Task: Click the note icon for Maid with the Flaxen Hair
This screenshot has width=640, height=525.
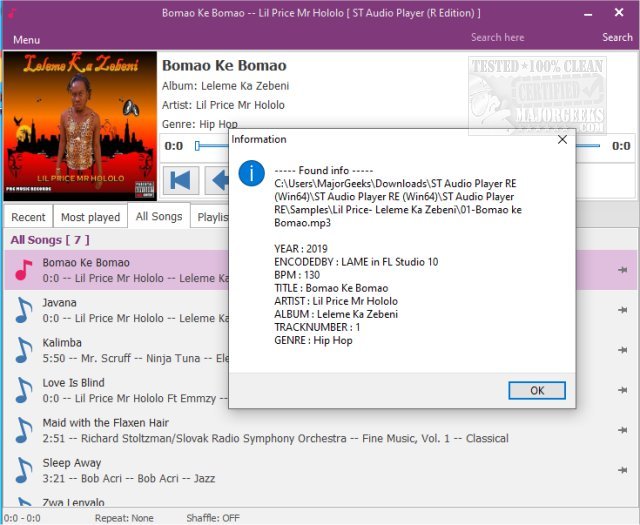Action: click(x=24, y=430)
